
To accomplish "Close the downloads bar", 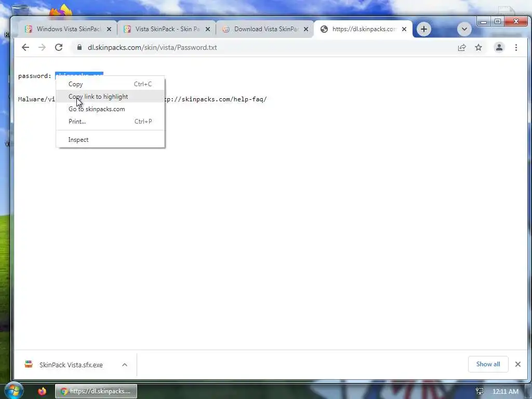I will click(518, 364).
